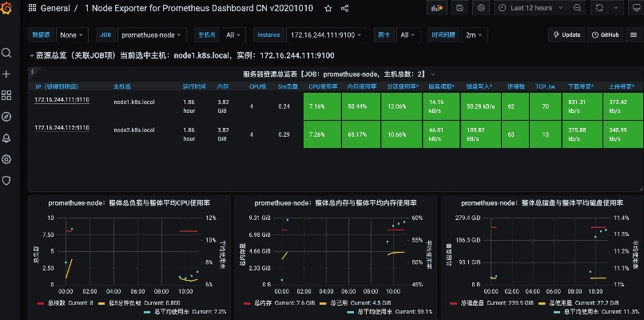Click the Update link button

click(x=566, y=35)
